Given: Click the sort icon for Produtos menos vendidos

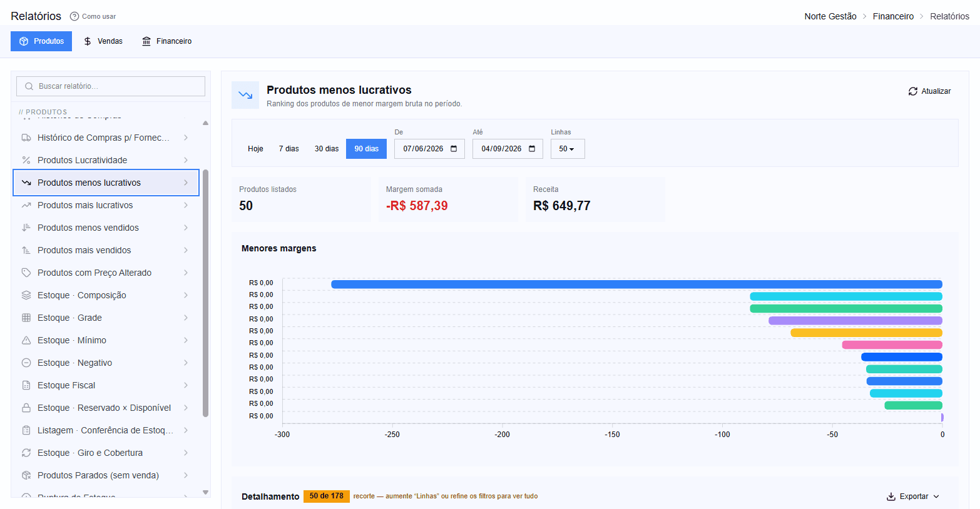Looking at the screenshot, I should tap(26, 228).
